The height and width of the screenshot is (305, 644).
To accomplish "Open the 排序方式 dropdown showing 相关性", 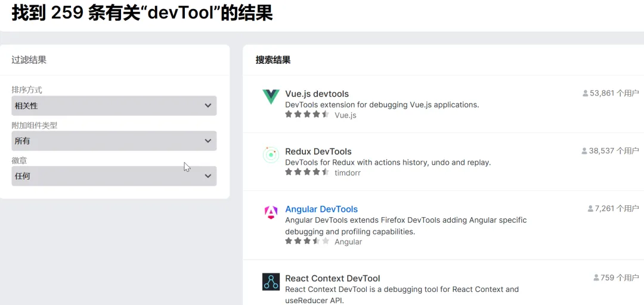I will tap(114, 106).
